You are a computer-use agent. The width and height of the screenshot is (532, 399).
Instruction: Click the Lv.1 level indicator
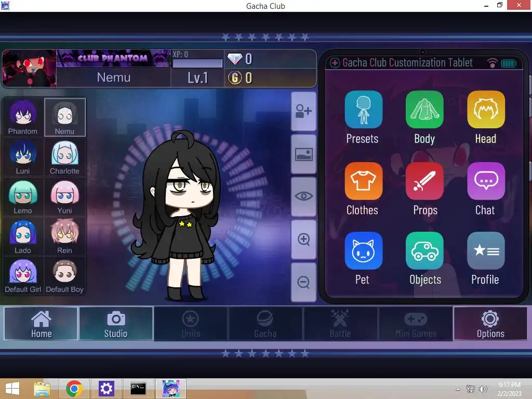(197, 78)
